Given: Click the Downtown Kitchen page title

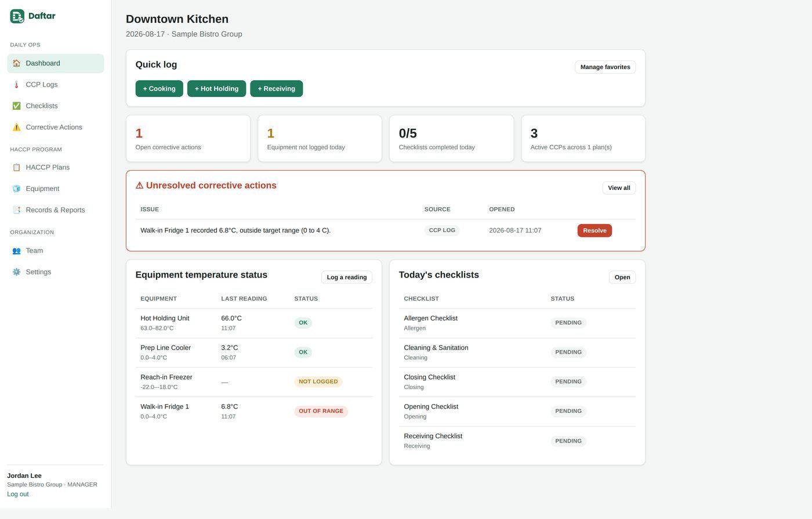Looking at the screenshot, I should click(177, 19).
